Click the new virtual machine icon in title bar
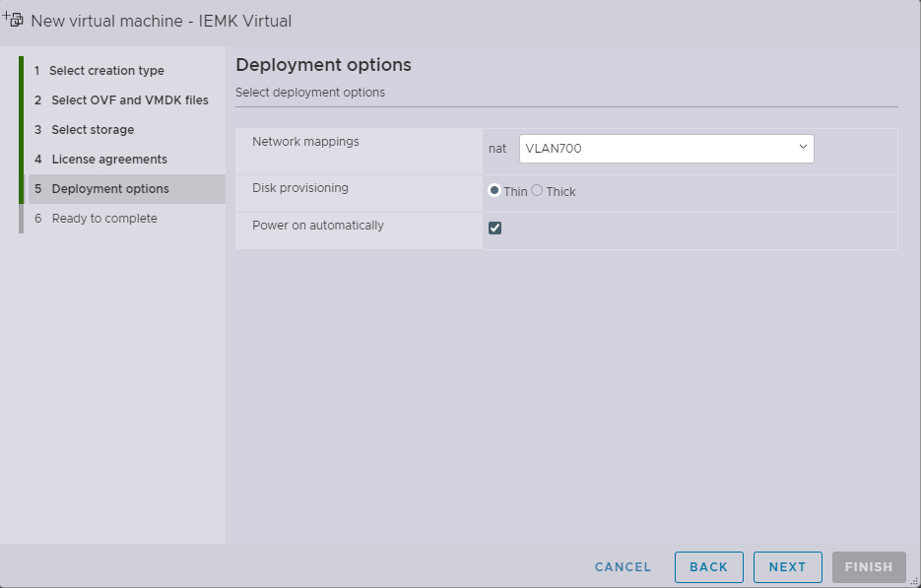This screenshot has height=588, width=921. coord(14,19)
